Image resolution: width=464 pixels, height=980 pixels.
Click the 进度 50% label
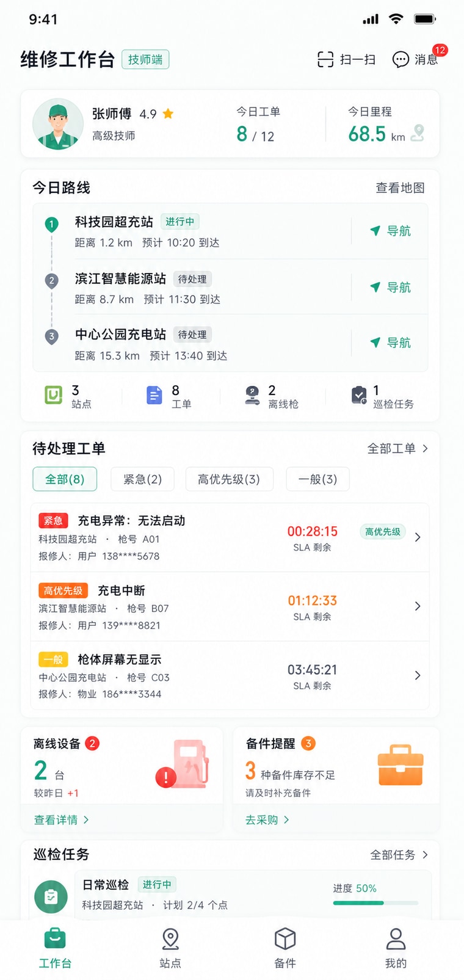(355, 888)
